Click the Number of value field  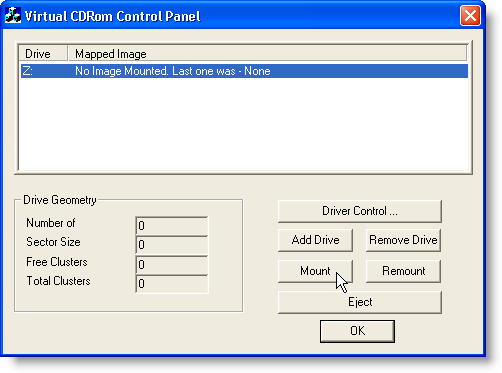172,226
